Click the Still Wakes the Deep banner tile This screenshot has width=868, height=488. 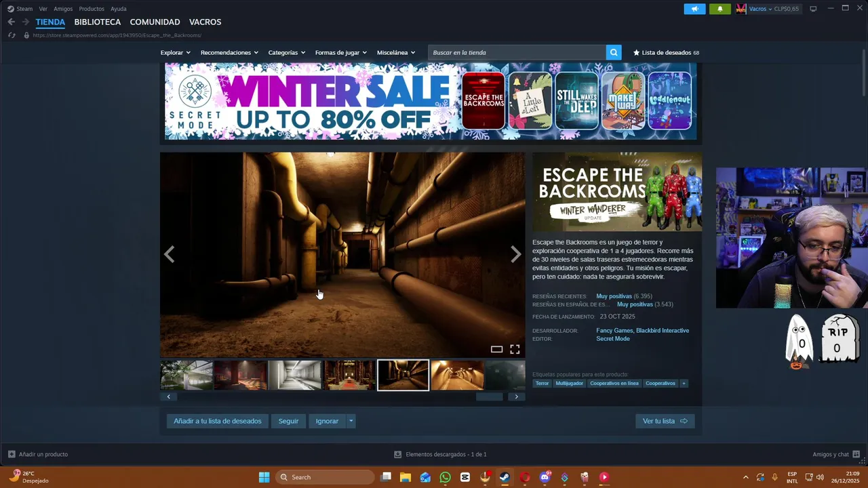point(576,100)
